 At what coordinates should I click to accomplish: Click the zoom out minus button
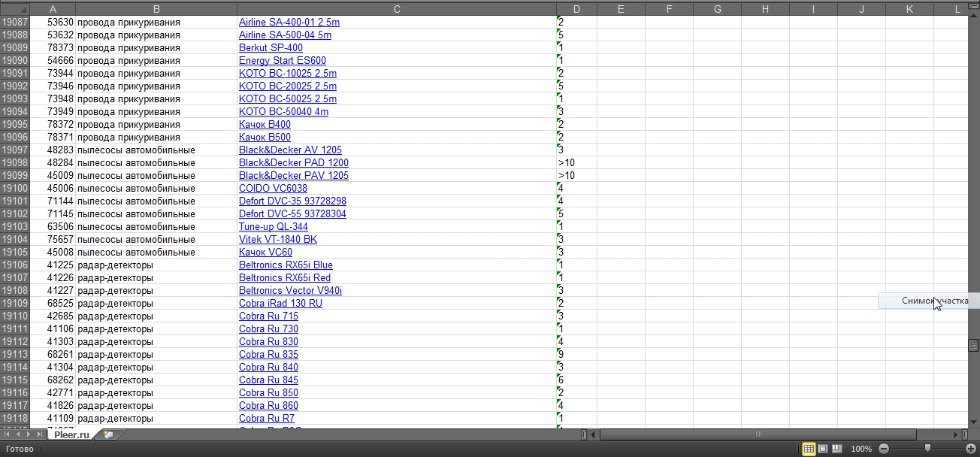point(884,449)
